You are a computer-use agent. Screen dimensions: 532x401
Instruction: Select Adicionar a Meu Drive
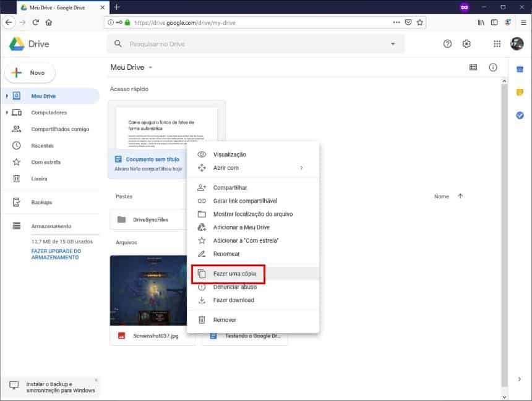coord(253,227)
